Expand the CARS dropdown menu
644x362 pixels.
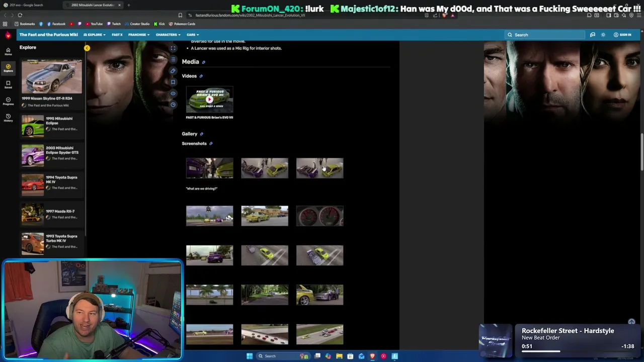point(193,35)
